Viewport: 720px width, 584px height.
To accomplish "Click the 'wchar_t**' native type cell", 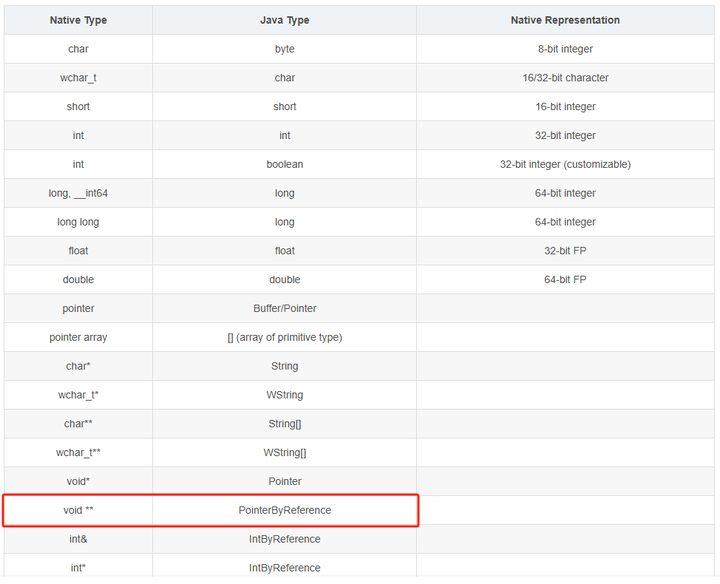I will 78,453.
